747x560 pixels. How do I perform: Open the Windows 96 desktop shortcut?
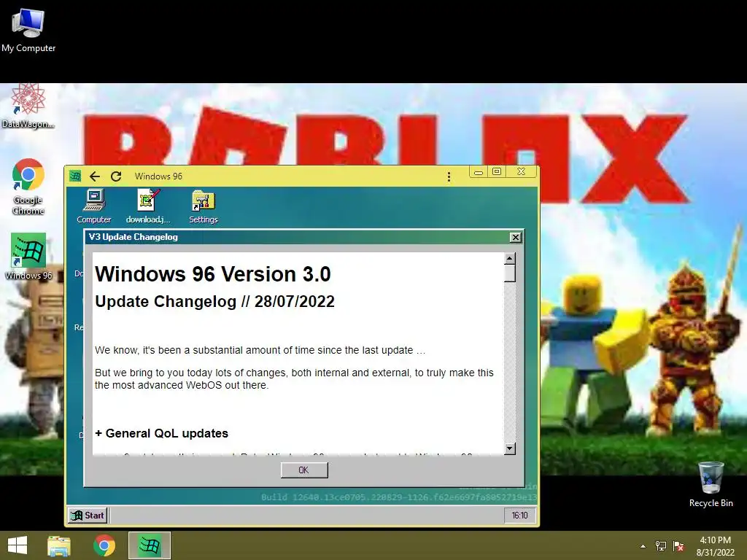point(28,256)
